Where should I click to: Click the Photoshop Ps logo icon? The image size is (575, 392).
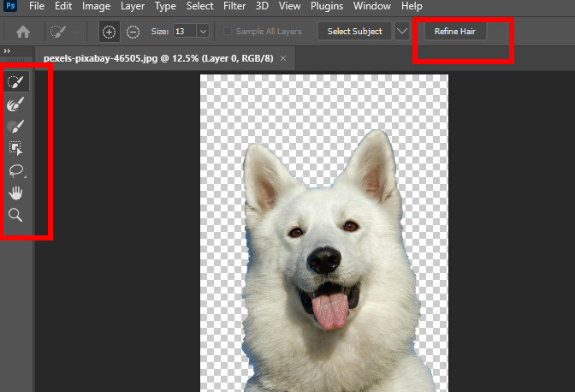10,6
